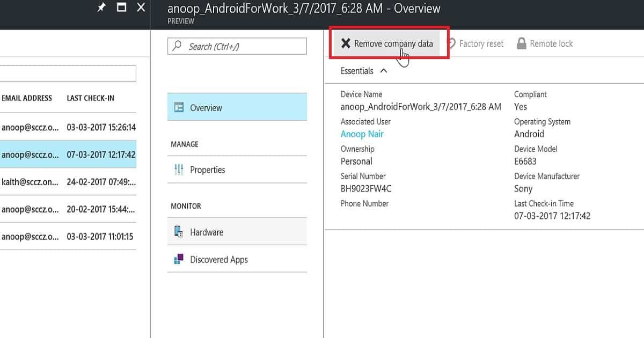The image size is (644, 338).
Task: Click the Remote lock button label
Action: [551, 44]
